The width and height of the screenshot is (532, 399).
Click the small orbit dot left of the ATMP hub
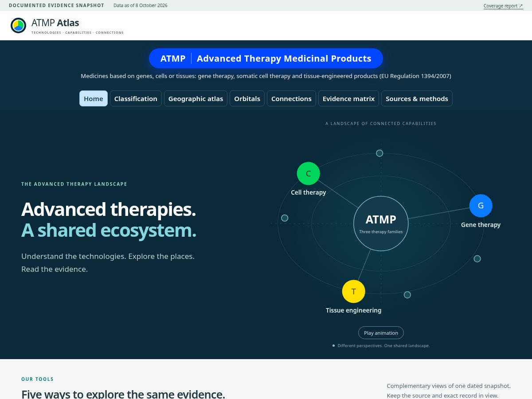[285, 218]
